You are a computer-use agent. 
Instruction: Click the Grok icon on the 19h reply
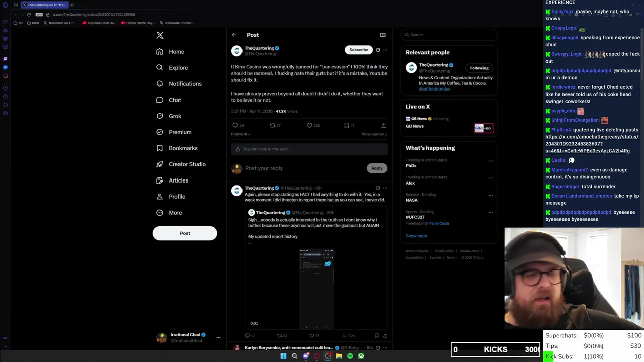click(x=378, y=188)
